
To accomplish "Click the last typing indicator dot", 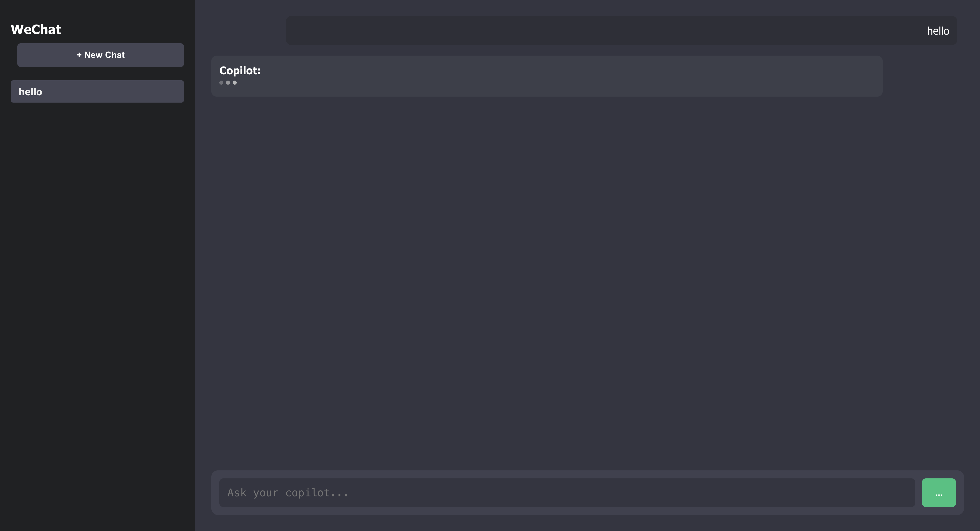I will pyautogui.click(x=235, y=83).
